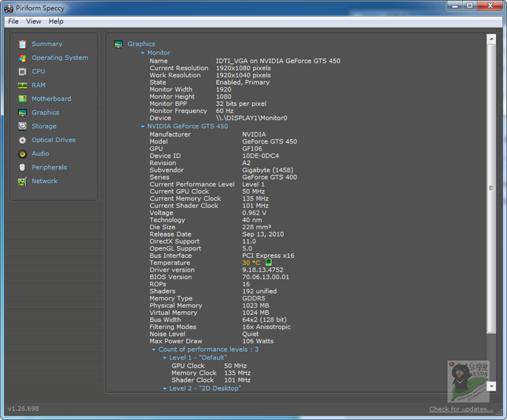Click the RAM memory stick icon
This screenshot has height=420, width=507.
pos(22,85)
